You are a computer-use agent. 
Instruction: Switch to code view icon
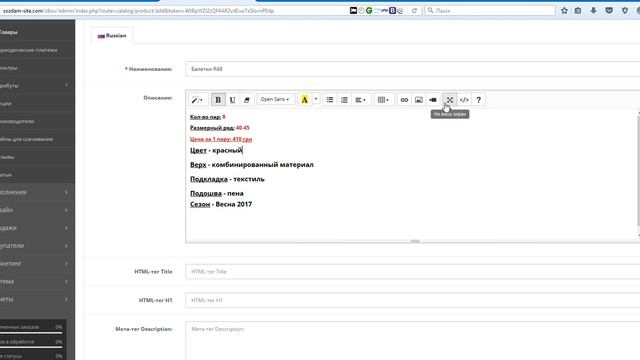(x=464, y=100)
